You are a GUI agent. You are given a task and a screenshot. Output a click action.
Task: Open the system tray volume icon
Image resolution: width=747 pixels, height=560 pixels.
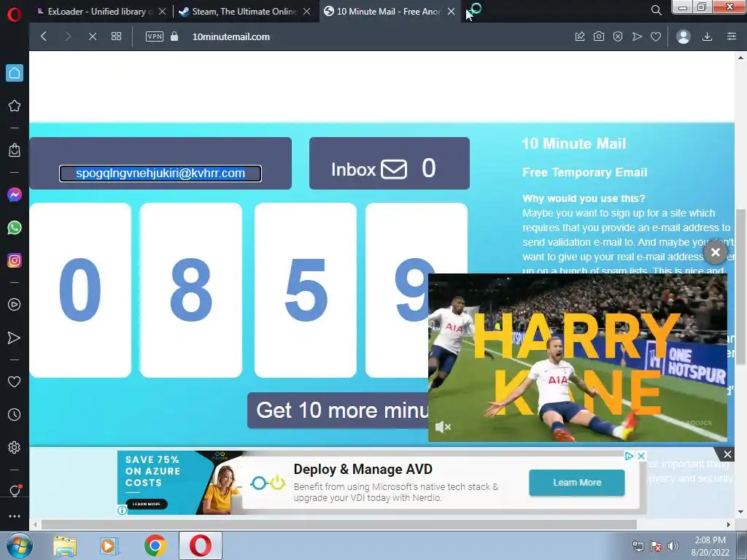click(673, 546)
